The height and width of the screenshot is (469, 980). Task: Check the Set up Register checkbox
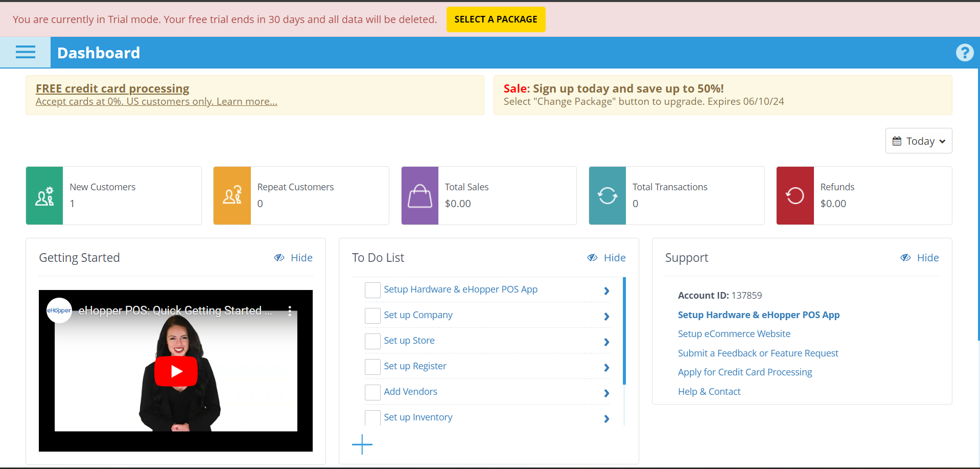point(372,367)
